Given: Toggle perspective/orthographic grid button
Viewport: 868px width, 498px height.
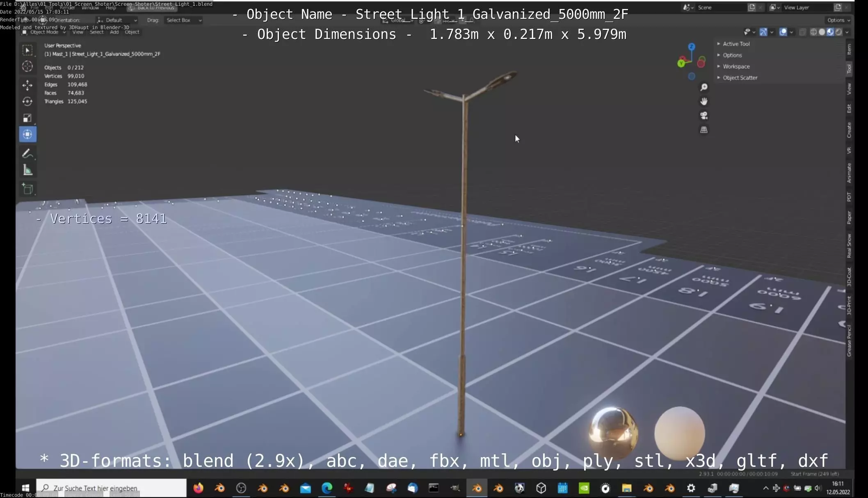Looking at the screenshot, I should tap(704, 130).
